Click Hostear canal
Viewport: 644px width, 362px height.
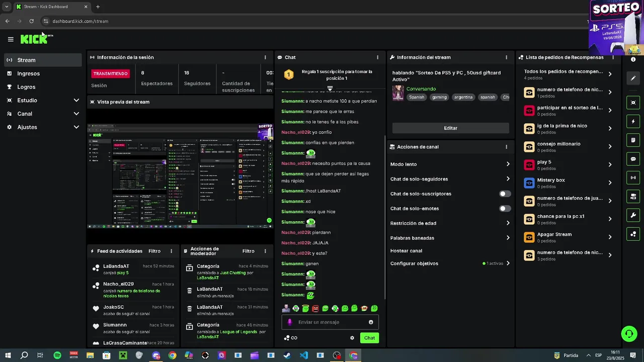406,250
